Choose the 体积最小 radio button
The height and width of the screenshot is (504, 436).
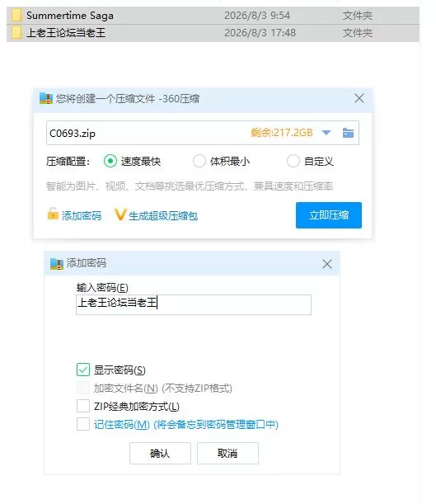(x=199, y=161)
